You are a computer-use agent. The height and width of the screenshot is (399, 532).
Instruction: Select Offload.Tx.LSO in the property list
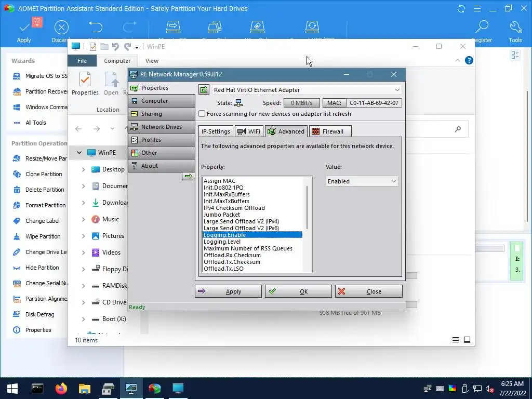[223, 269]
